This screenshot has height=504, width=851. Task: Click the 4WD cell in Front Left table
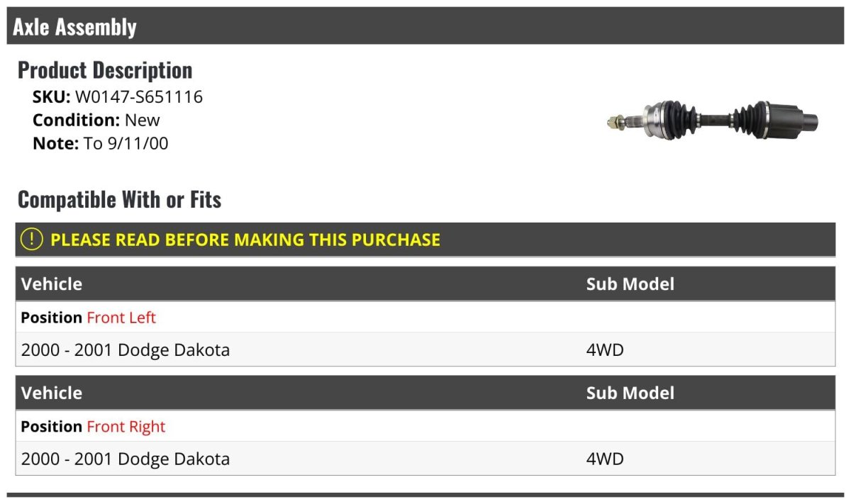click(x=605, y=350)
